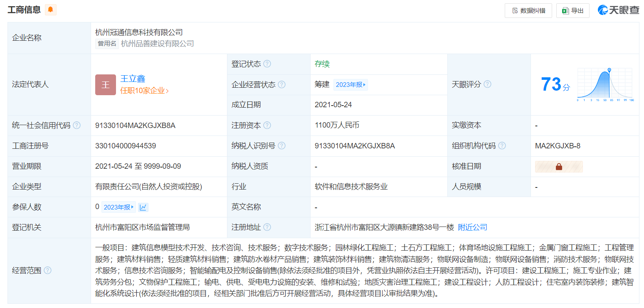Click the 天眼评分 distribution chart
Viewport: 644px width, 308px height.
click(605, 85)
